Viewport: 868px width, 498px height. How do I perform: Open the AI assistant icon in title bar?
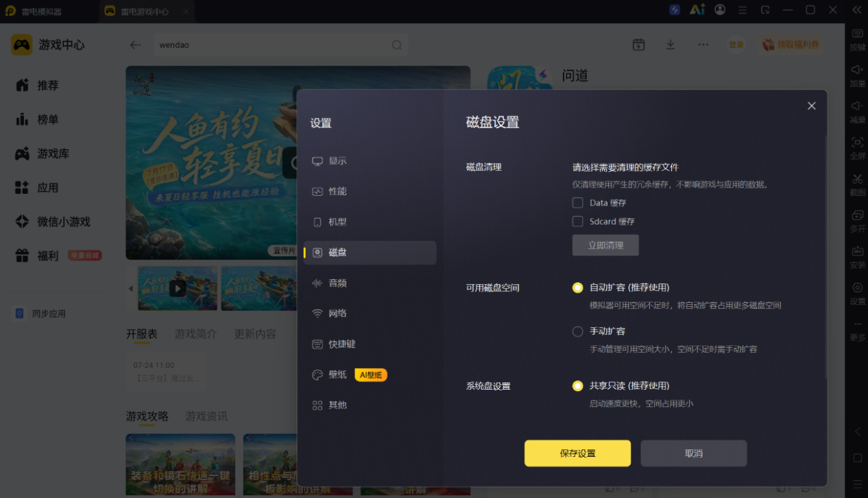tap(697, 10)
